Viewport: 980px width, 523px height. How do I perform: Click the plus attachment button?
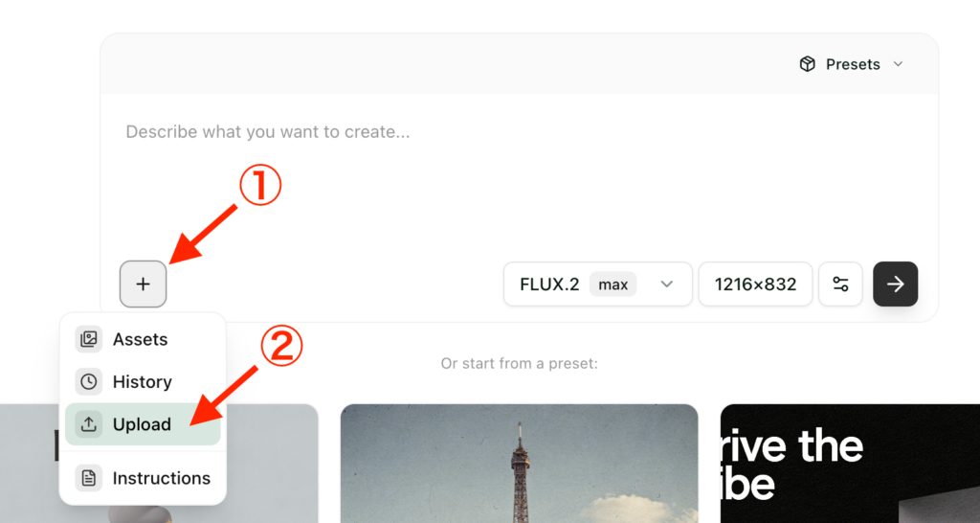pyautogui.click(x=144, y=284)
